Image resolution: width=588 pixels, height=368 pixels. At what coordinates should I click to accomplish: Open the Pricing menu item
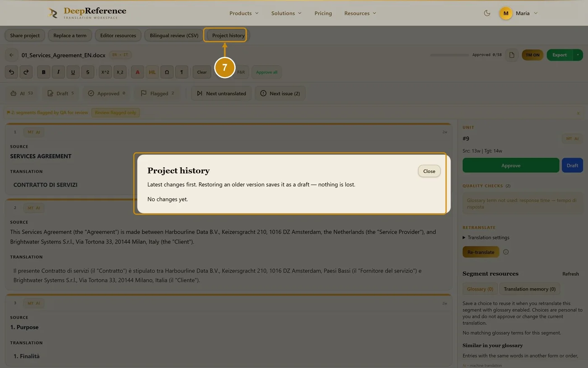323,13
